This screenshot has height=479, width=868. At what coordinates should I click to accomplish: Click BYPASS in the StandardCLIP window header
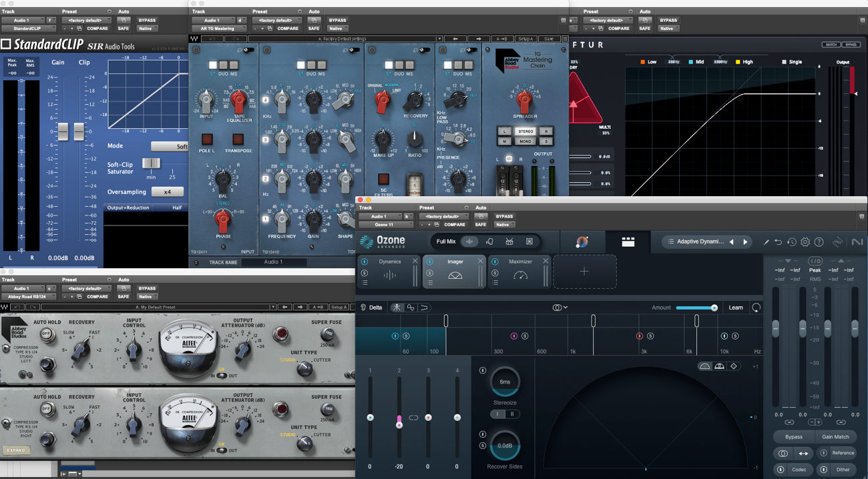coord(147,20)
